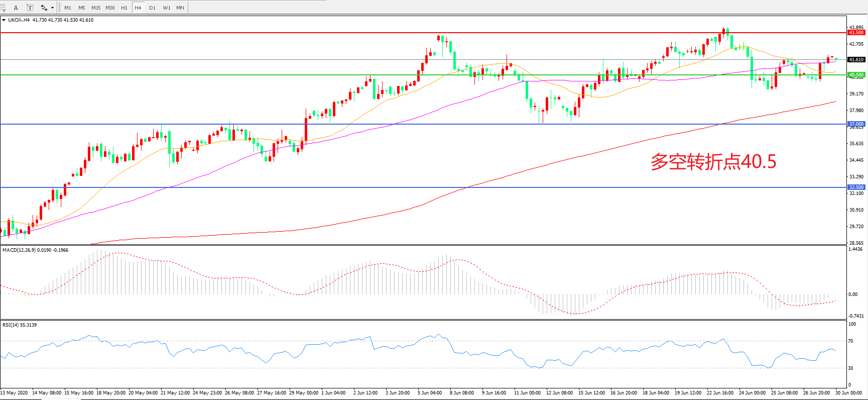Click the red 43.500 price level label
This screenshot has width=868, height=400.
[856, 33]
